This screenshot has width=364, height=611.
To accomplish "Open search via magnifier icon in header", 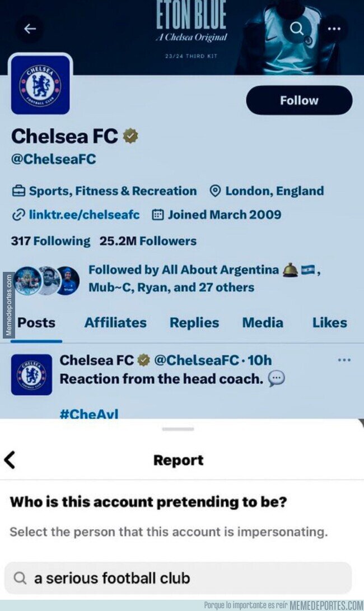I will (297, 29).
